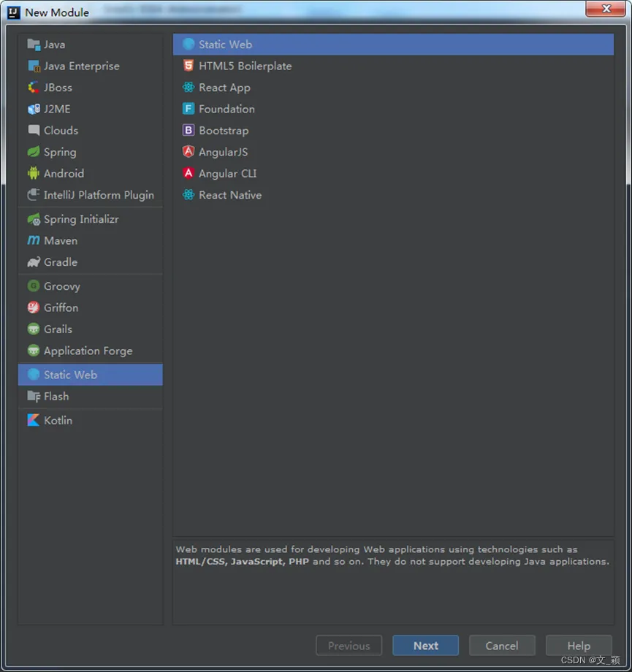Click the React App atom icon
Image resolution: width=632 pixels, height=672 pixels.
[x=189, y=88]
